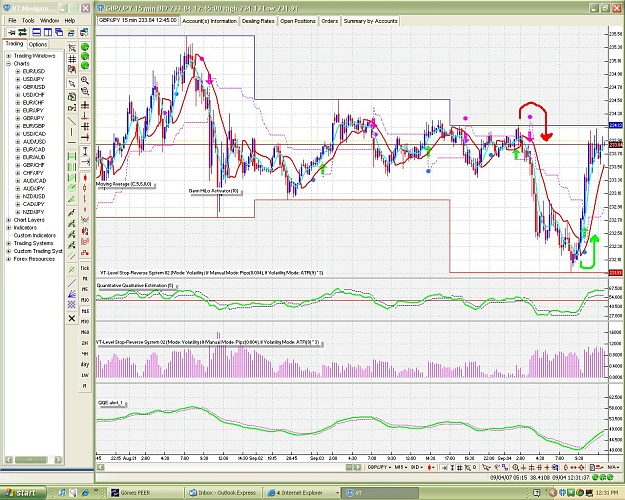625x500 pixels.
Task: Open the Window menu
Action: point(49,20)
